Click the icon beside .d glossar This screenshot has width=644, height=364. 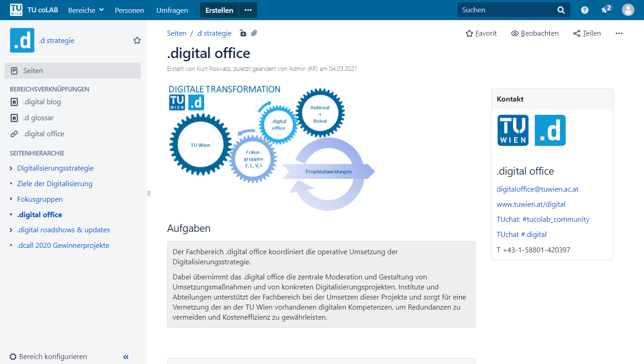point(15,118)
